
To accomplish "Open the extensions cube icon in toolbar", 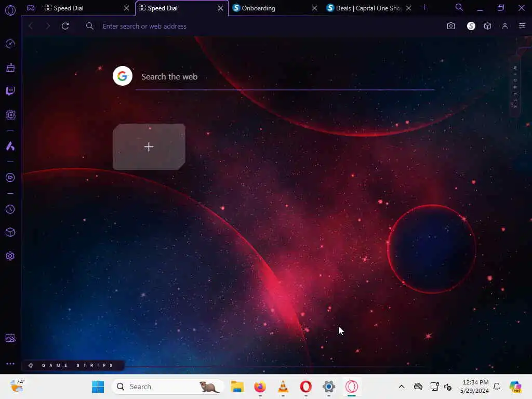I will click(x=487, y=26).
